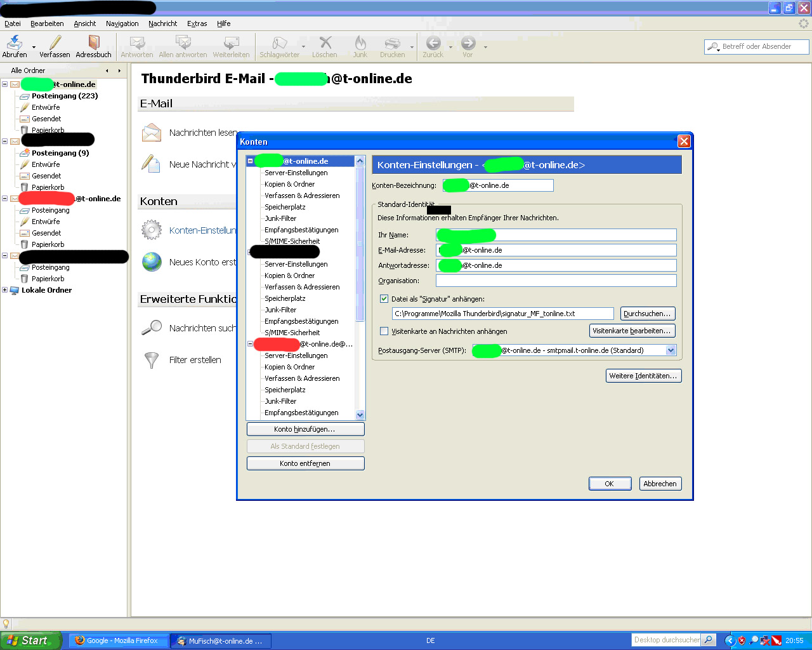Screen dimensions: 812x650
Task: Click the Allen antworten icon
Action: 183,43
